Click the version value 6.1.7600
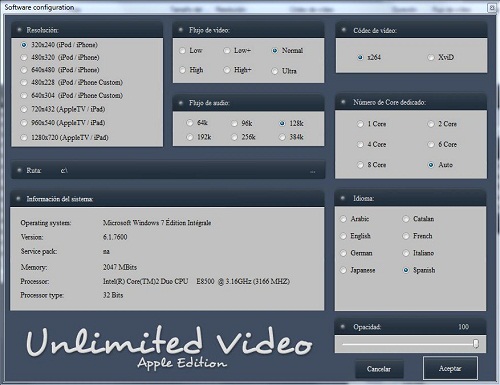Image resolution: width=500 pixels, height=385 pixels. point(115,237)
